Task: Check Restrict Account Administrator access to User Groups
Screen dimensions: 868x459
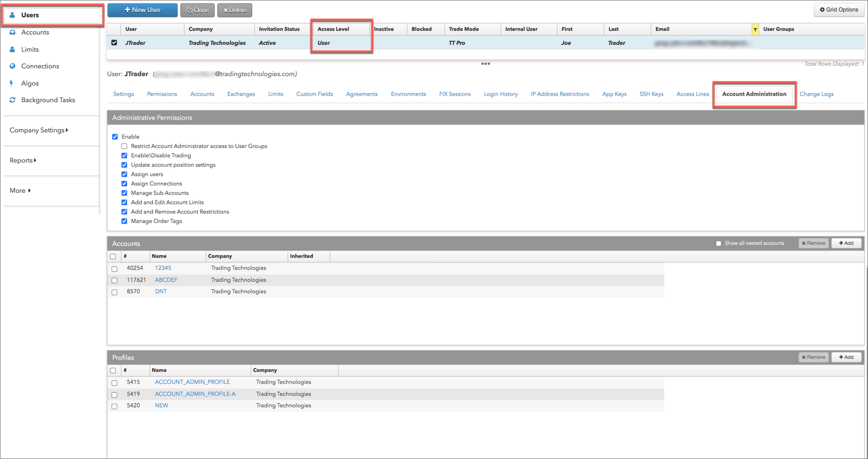Action: 125,146
